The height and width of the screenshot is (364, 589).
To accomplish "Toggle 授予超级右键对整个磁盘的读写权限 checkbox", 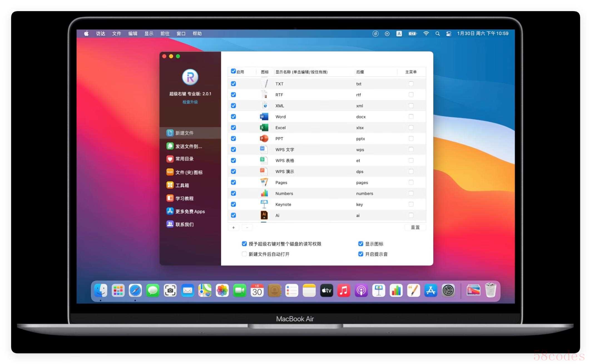I will pyautogui.click(x=244, y=244).
